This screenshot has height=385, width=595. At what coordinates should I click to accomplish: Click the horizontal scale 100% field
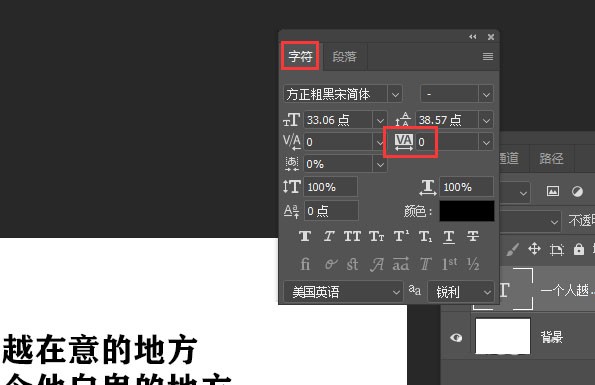coord(466,187)
